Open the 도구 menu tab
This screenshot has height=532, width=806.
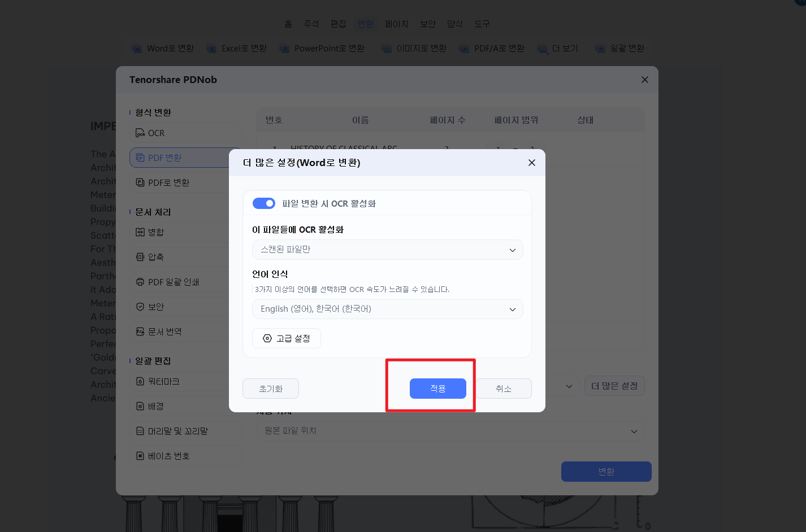pyautogui.click(x=482, y=24)
